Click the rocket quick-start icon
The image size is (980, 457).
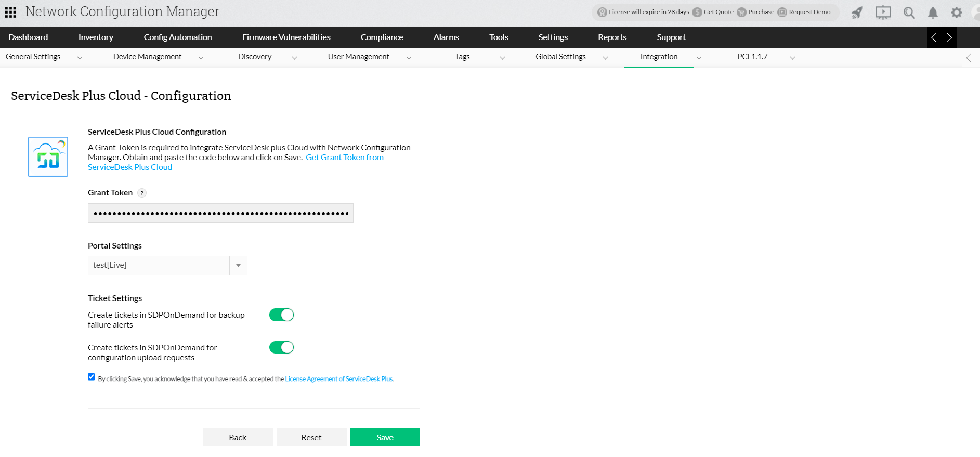click(x=857, y=12)
